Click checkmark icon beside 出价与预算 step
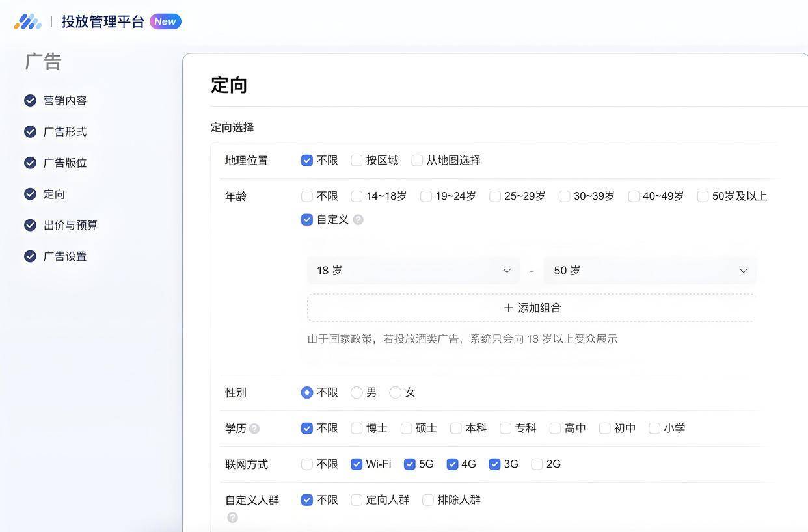Screen dimensions: 808x532 click(x=30, y=225)
